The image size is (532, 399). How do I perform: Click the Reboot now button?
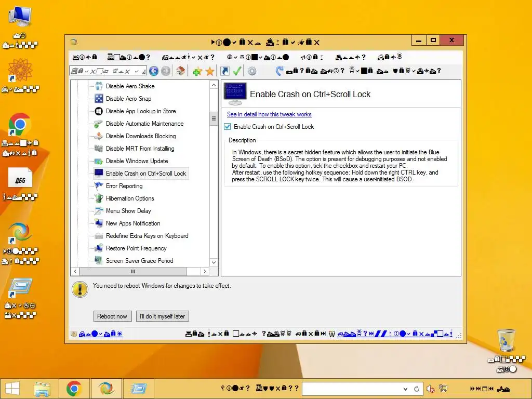tap(112, 316)
